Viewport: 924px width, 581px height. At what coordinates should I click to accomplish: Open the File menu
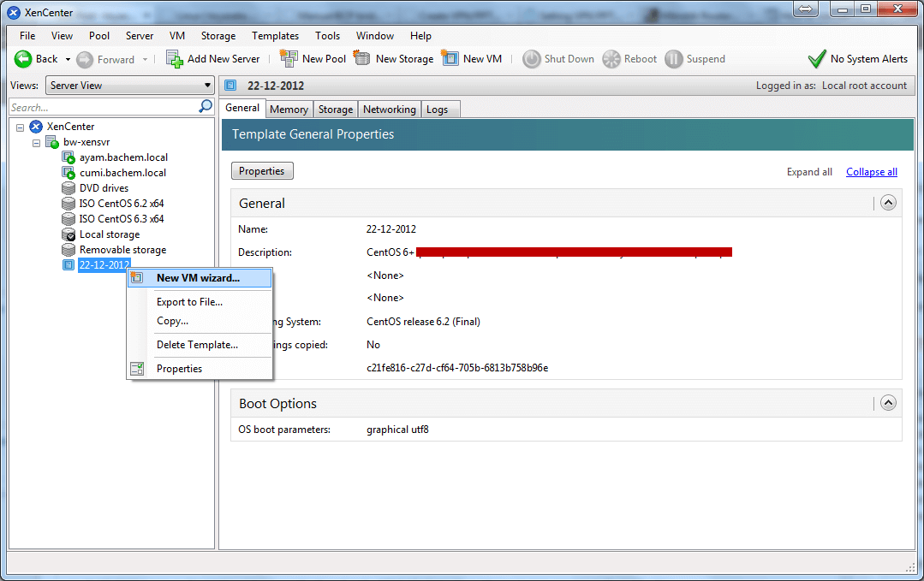coord(27,36)
